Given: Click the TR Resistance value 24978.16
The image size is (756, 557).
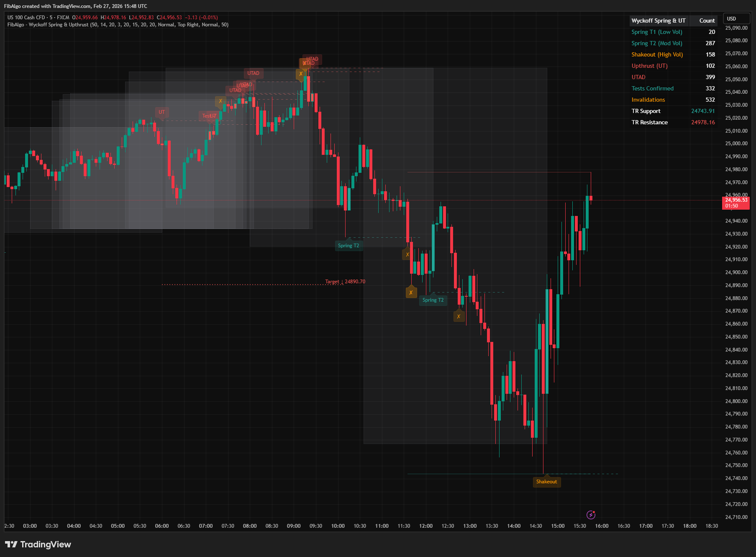Looking at the screenshot, I should 703,122.
